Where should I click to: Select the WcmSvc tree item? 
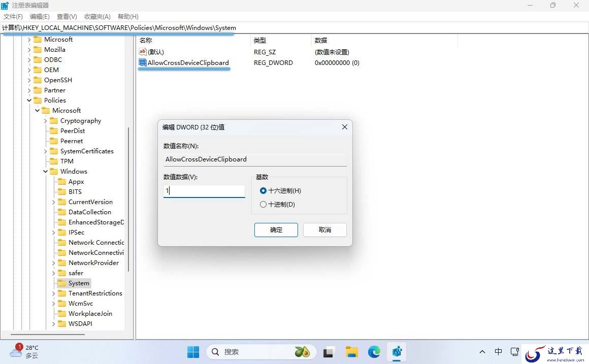[81, 304]
